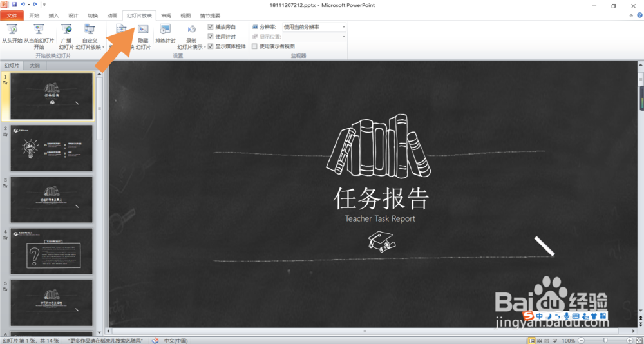This screenshot has height=344, width=644.
Task: Click Teacher Task Report subtitle text
Action: click(381, 218)
